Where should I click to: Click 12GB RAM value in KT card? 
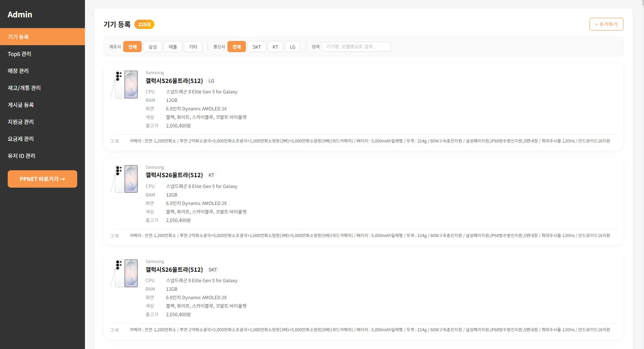point(172,195)
